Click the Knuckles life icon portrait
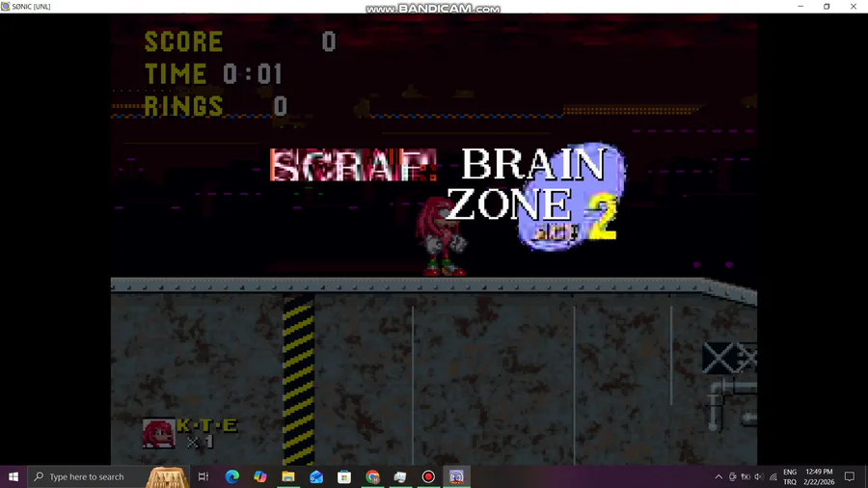Image resolution: width=868 pixels, height=488 pixels. (x=159, y=433)
